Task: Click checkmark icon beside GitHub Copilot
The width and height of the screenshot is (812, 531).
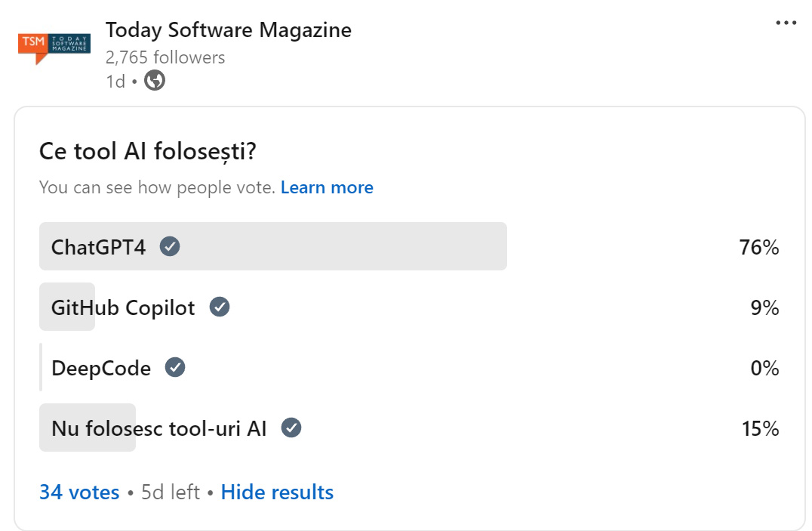Action: (220, 307)
